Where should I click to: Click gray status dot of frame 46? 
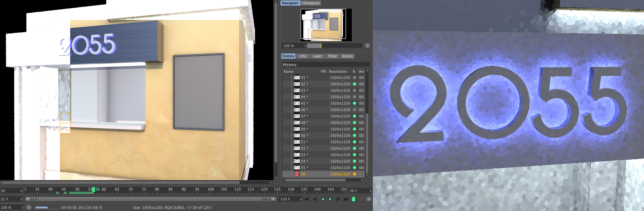354,110
